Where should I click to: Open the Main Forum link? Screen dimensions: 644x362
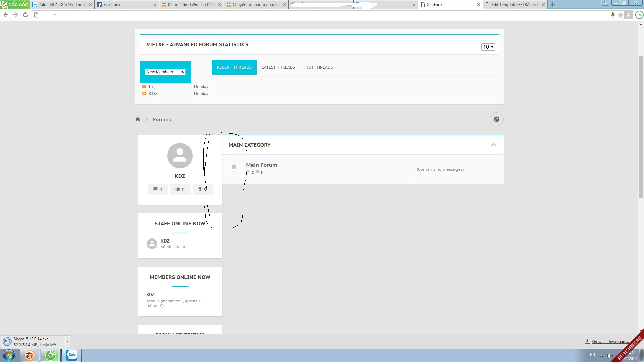pyautogui.click(x=262, y=165)
